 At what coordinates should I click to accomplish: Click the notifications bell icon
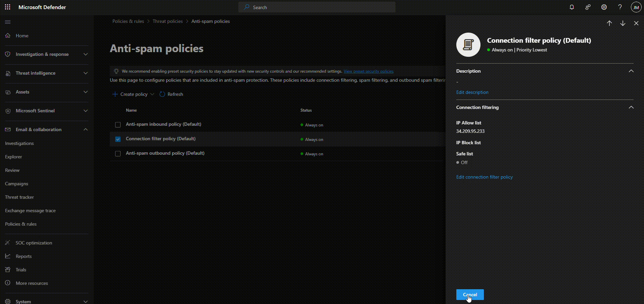[572, 7]
